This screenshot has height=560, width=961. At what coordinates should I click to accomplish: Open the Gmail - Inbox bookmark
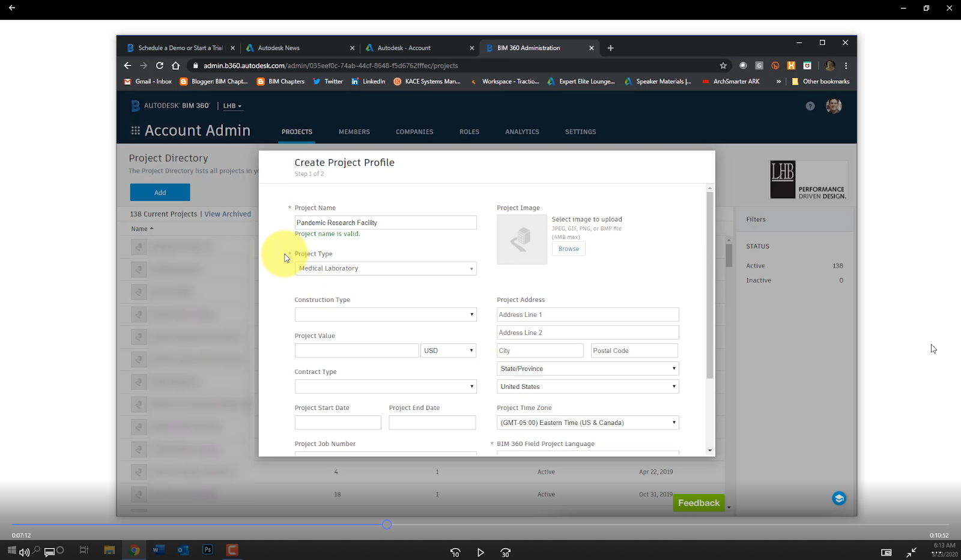tap(148, 82)
